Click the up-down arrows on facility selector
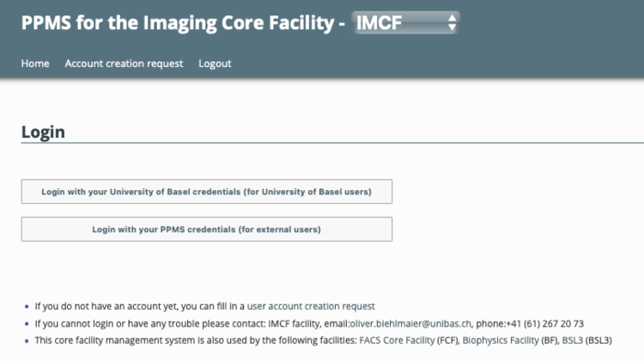The width and height of the screenshot is (644, 361). click(452, 24)
